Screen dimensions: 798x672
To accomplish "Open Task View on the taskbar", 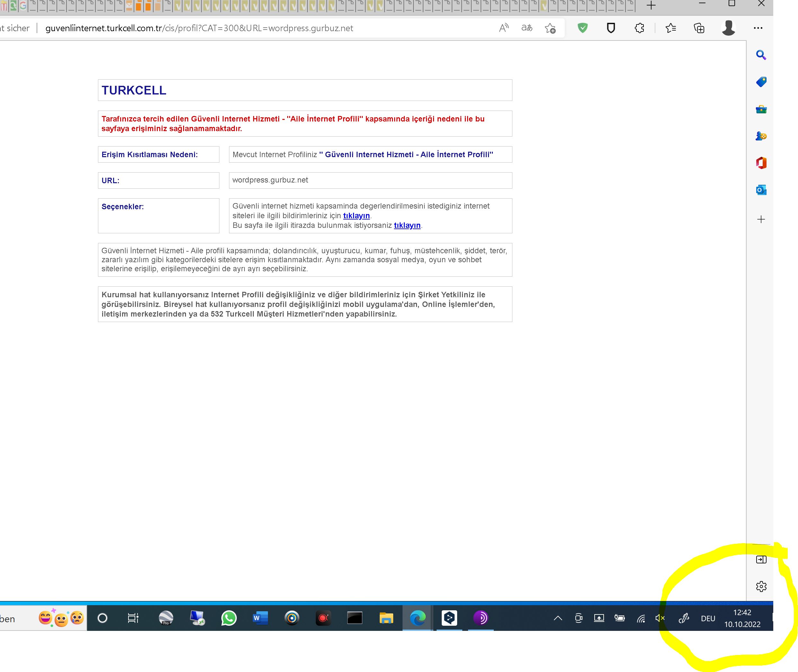I will [133, 618].
